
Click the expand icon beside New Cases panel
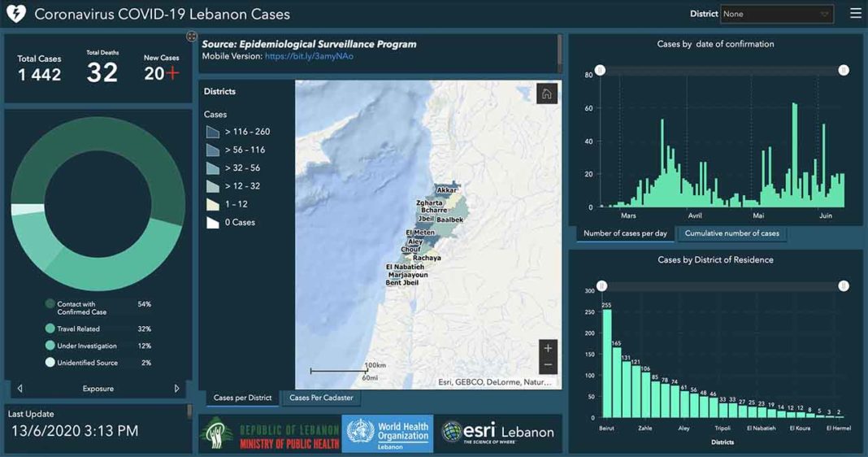pos(192,37)
